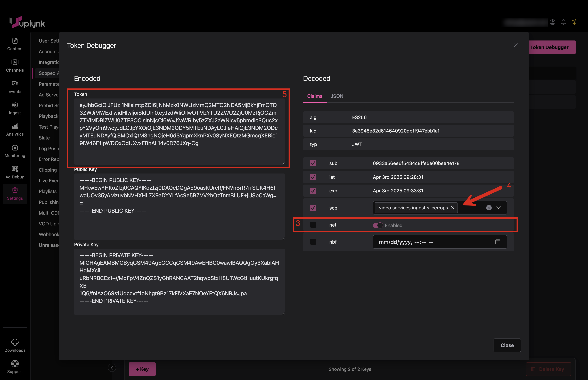Click inside the Token text area
Image resolution: width=588 pixels, height=380 pixels.
pyautogui.click(x=179, y=131)
